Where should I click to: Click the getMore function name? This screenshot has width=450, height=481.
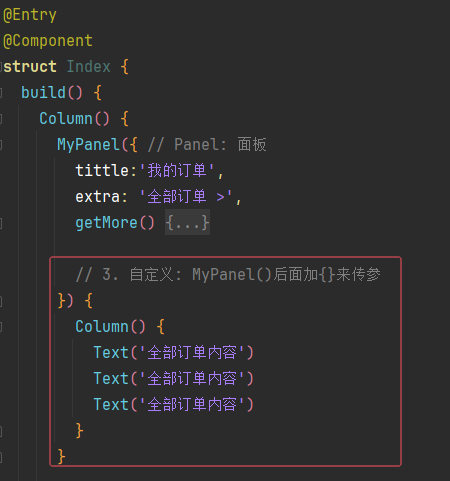tap(106, 223)
